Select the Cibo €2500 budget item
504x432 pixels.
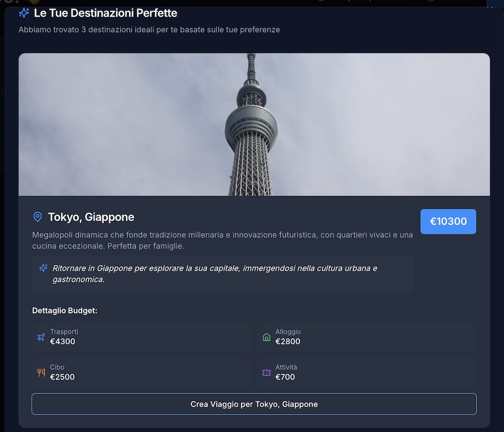(141, 373)
